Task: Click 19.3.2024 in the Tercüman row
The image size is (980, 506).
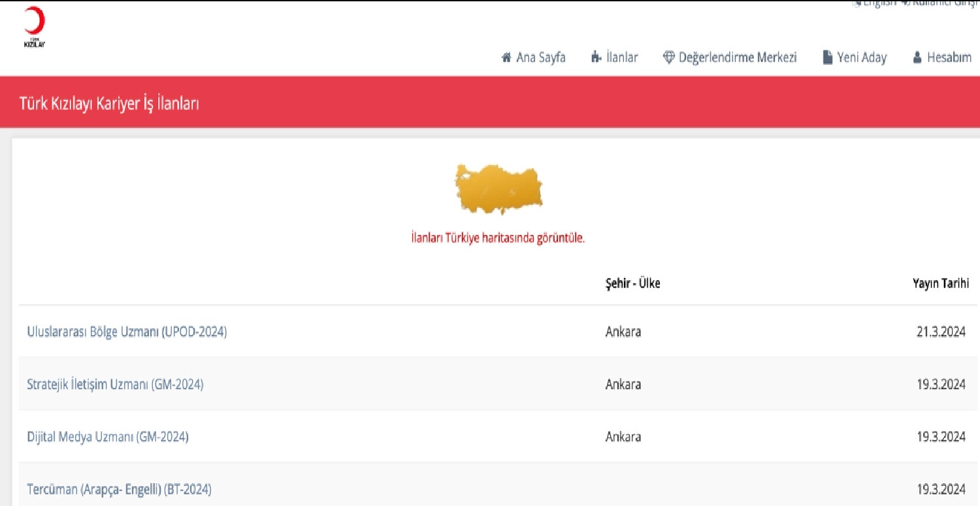Action: point(941,489)
